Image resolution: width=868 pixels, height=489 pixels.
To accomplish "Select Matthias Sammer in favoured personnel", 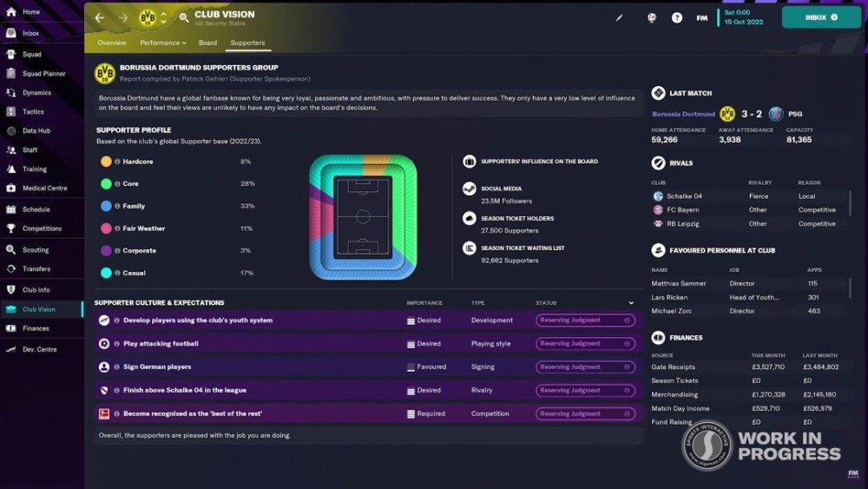I will coord(678,283).
